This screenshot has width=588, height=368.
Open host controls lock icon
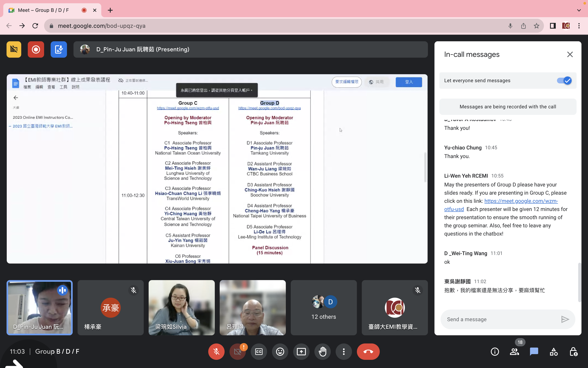574,351
